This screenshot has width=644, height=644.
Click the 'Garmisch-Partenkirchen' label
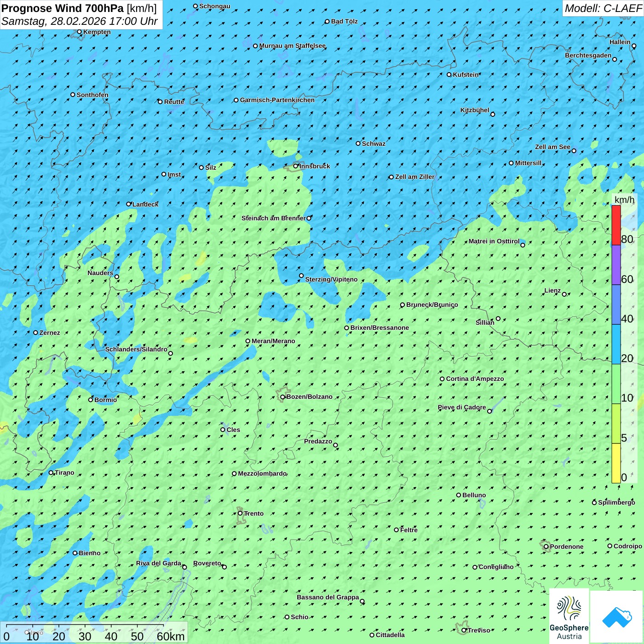(x=277, y=100)
